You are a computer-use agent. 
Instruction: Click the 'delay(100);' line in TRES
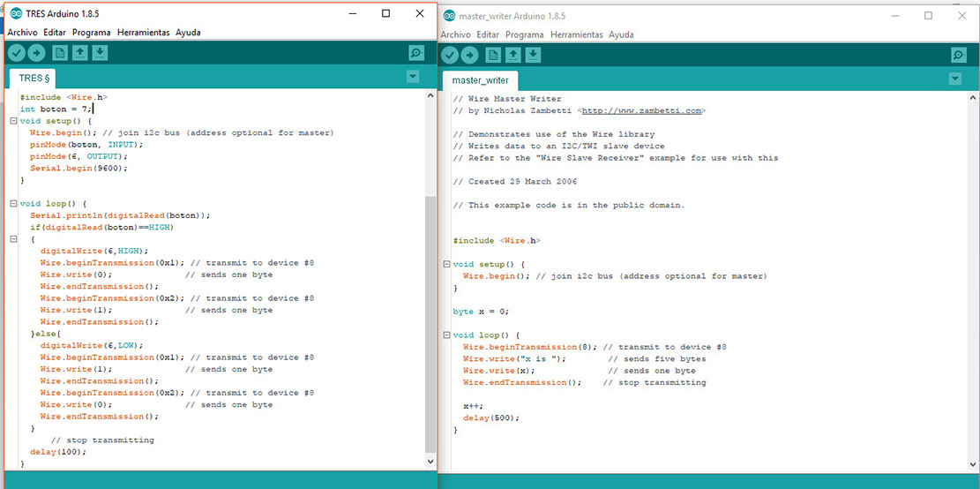click(x=58, y=452)
